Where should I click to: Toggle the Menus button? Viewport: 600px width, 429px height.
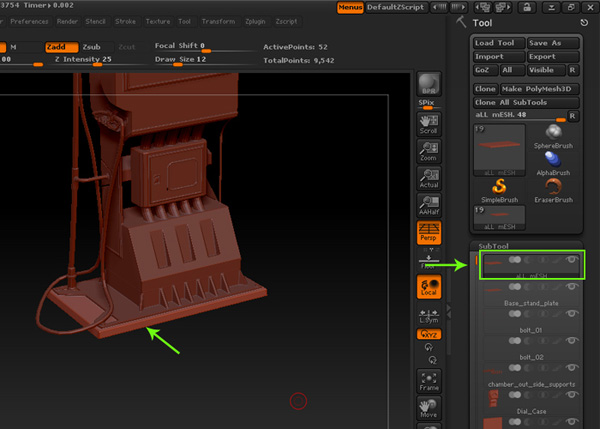[x=350, y=7]
